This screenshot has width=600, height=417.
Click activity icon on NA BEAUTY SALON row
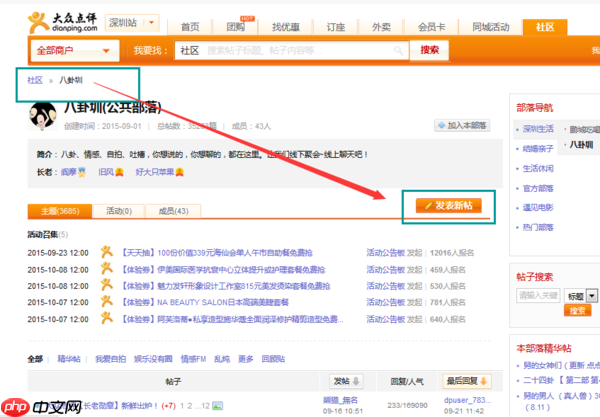pos(106,301)
